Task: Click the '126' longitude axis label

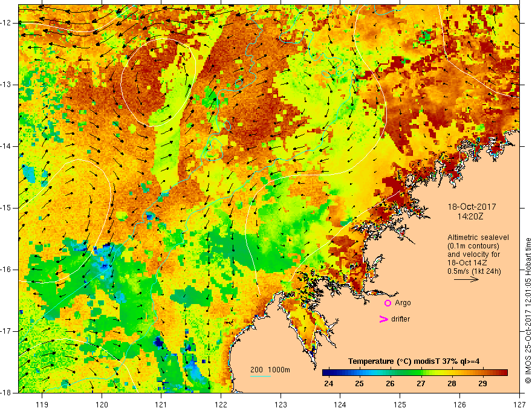Action: (459, 404)
